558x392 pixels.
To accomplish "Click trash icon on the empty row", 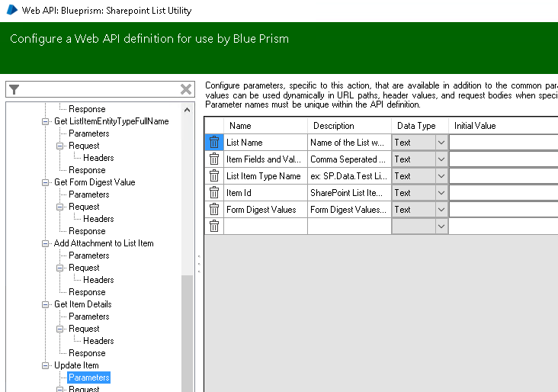I will tap(214, 226).
